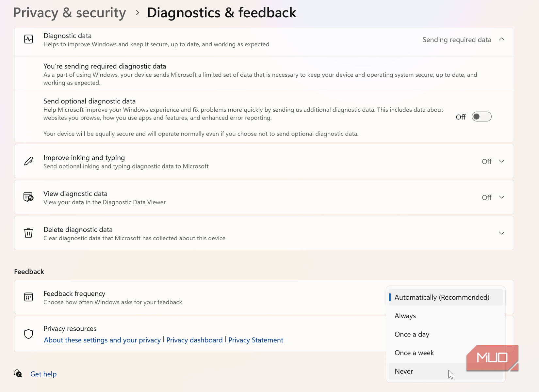This screenshot has height=392, width=539.
Task: Click the View diagnostic data viewer icon
Action: 28,197
